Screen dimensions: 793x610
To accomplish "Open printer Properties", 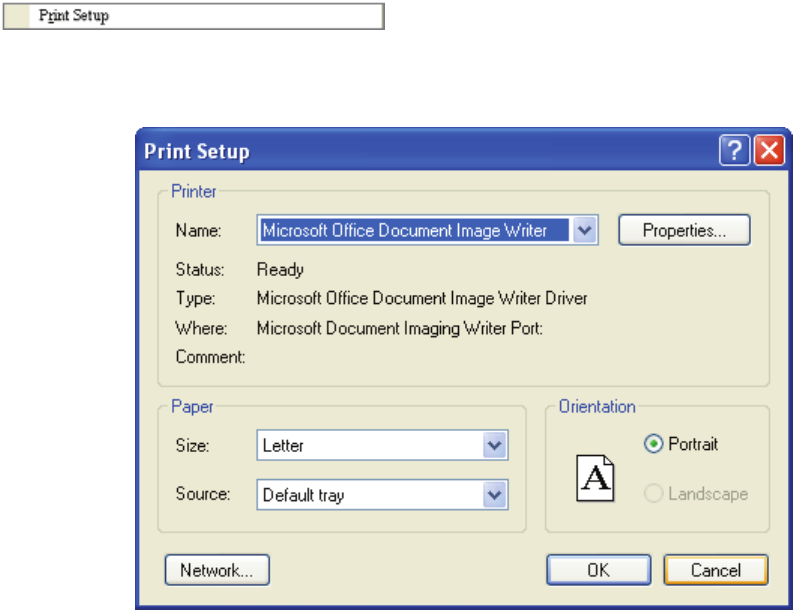I will [x=684, y=230].
